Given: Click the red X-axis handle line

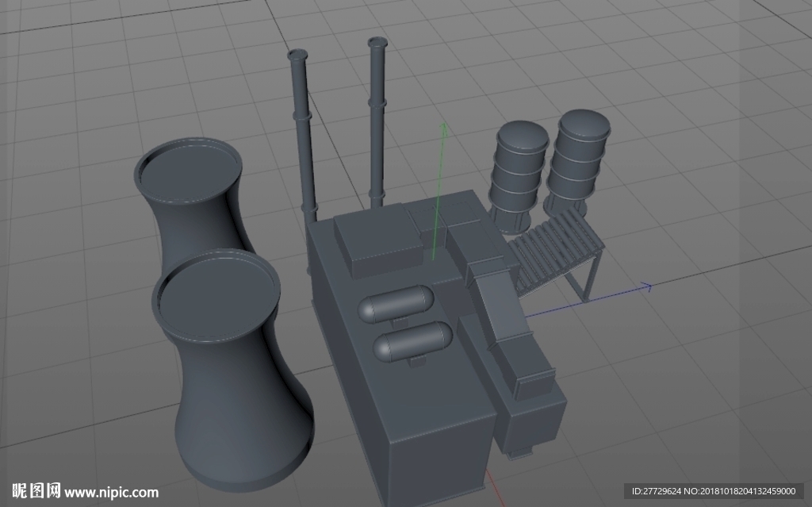Looking at the screenshot, I should pos(495,488).
